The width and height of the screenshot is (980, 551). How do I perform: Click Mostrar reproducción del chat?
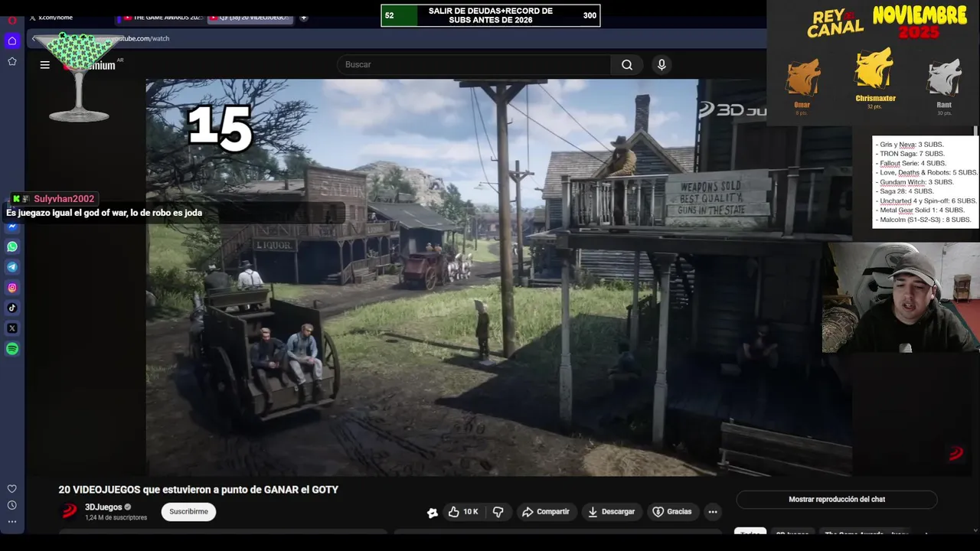coord(837,500)
